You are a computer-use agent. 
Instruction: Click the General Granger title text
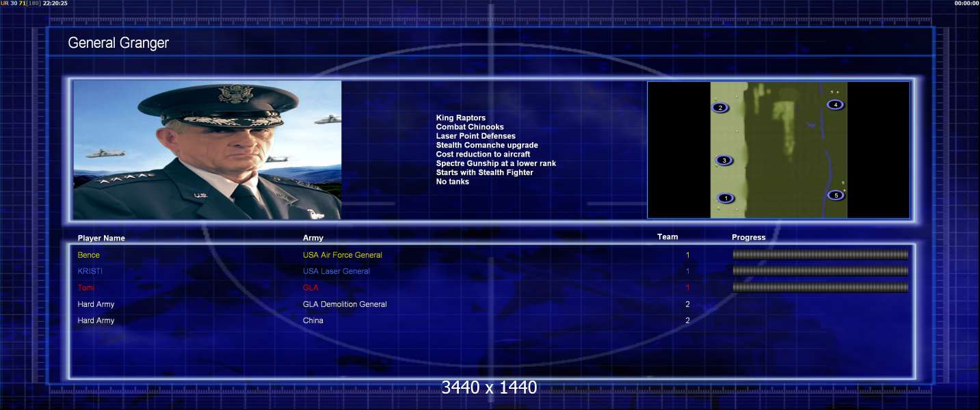[118, 43]
